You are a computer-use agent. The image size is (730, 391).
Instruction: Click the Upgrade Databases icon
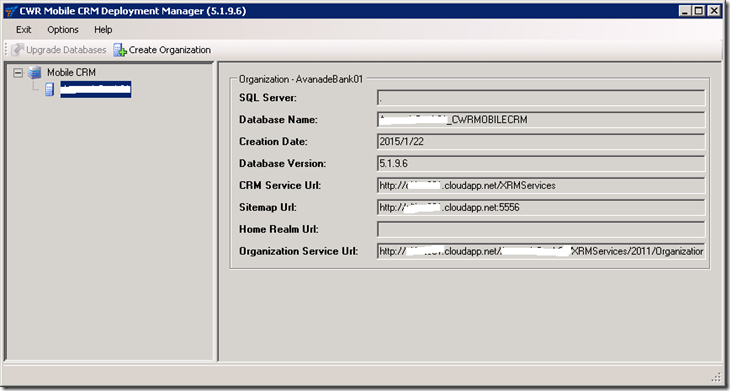pyautogui.click(x=17, y=50)
